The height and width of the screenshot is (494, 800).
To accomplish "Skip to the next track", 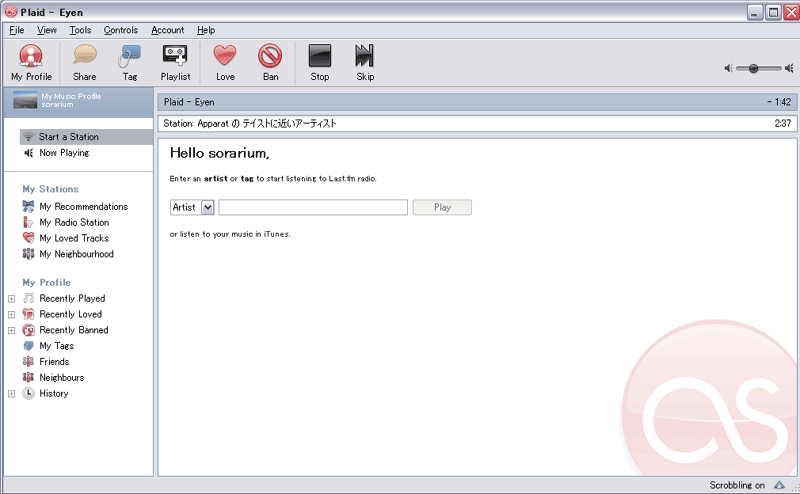I will click(x=365, y=63).
